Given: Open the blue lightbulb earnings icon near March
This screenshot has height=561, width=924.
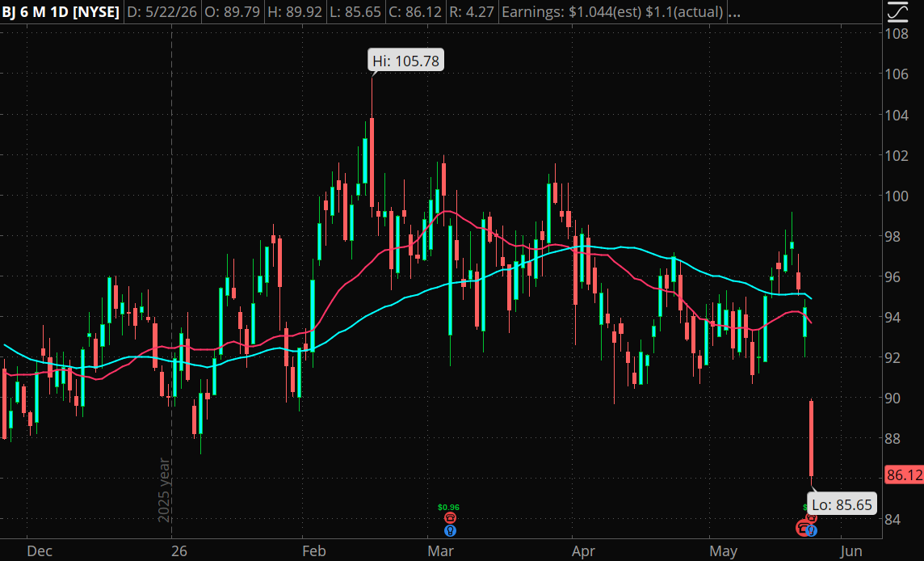Looking at the screenshot, I should [450, 530].
